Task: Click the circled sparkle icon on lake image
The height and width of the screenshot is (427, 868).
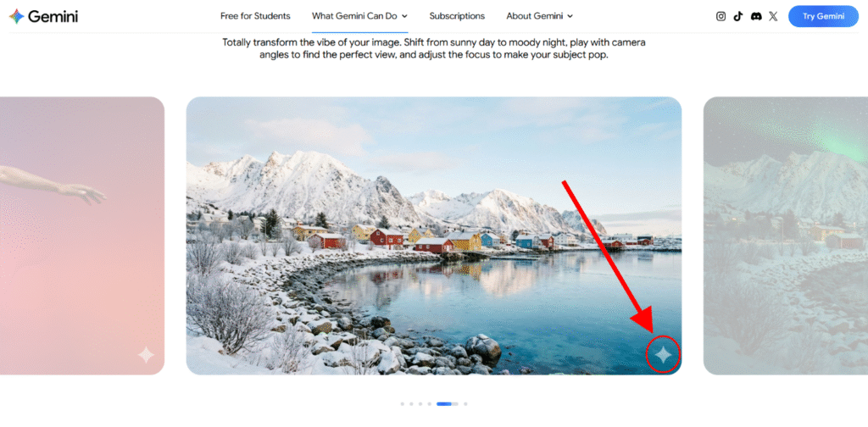Action: [663, 354]
